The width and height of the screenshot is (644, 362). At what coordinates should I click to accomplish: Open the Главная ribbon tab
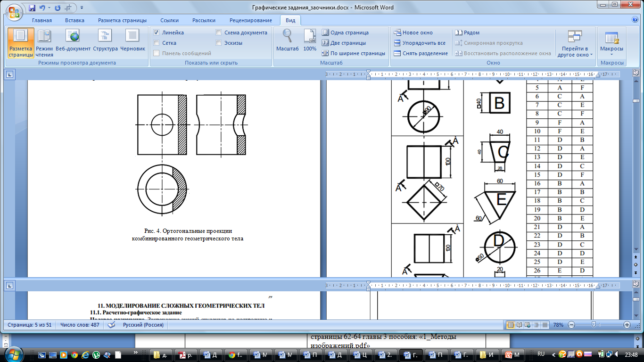(x=41, y=20)
